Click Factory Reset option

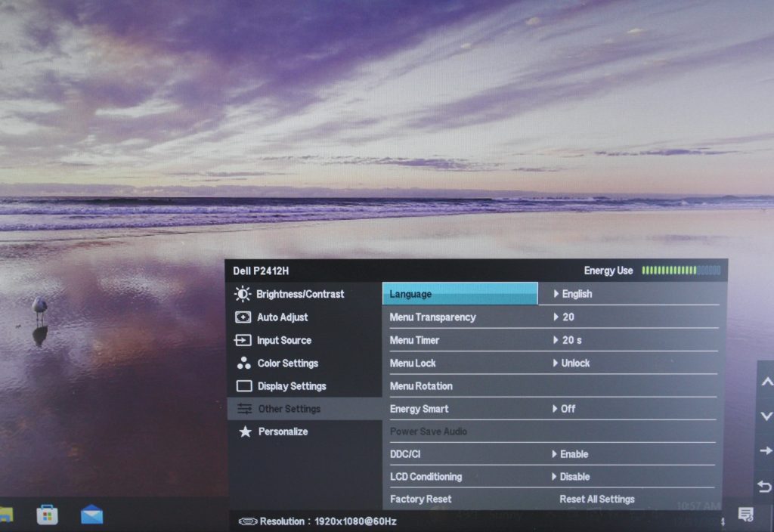click(x=420, y=499)
